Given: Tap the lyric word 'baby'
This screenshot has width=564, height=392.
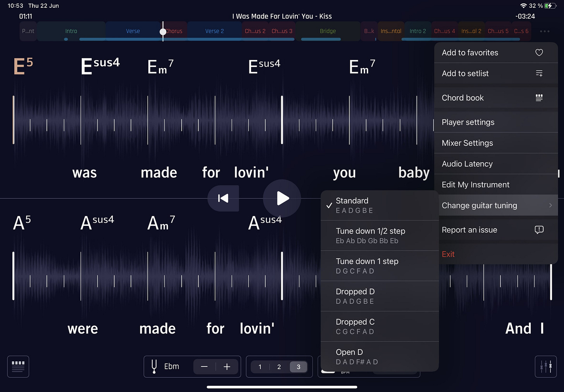Looking at the screenshot, I should (414, 173).
